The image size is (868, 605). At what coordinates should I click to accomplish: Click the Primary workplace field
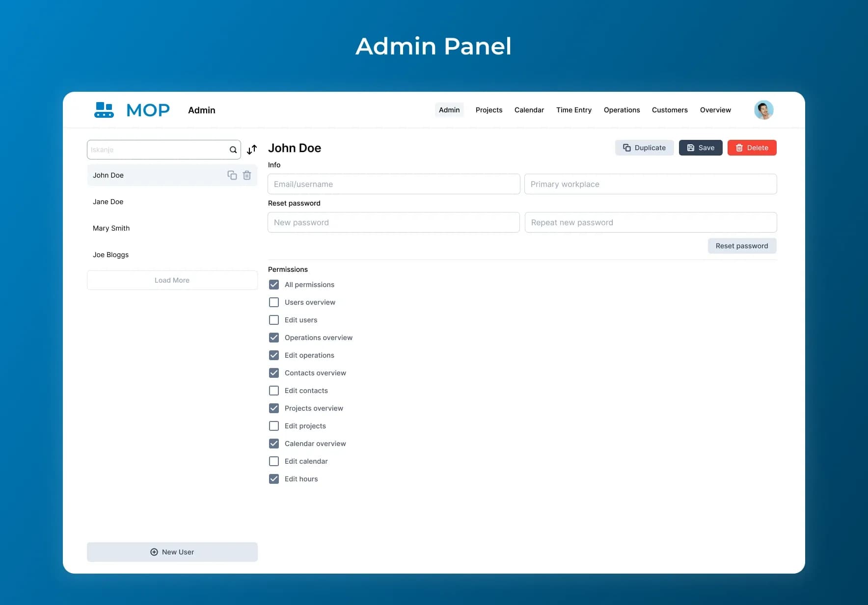coord(651,184)
